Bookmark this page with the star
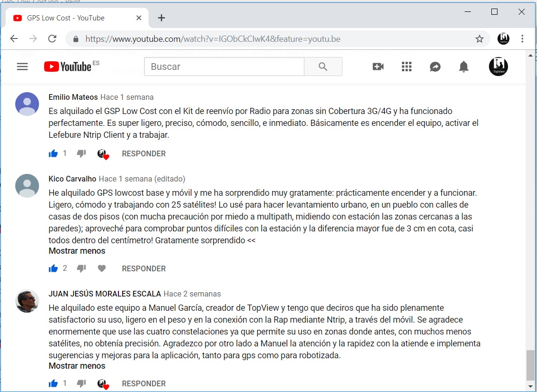The image size is (537, 392). point(479,38)
